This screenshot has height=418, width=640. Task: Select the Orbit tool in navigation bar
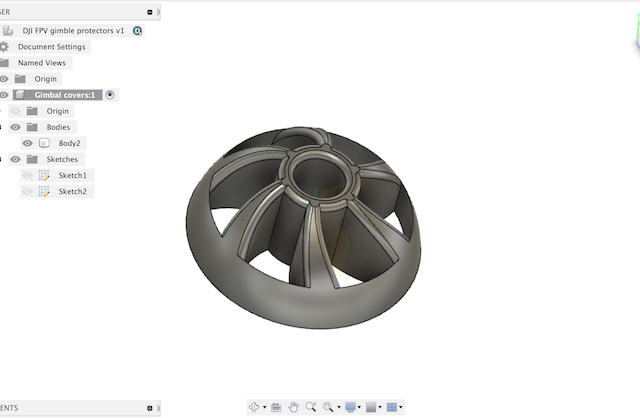[254, 407]
